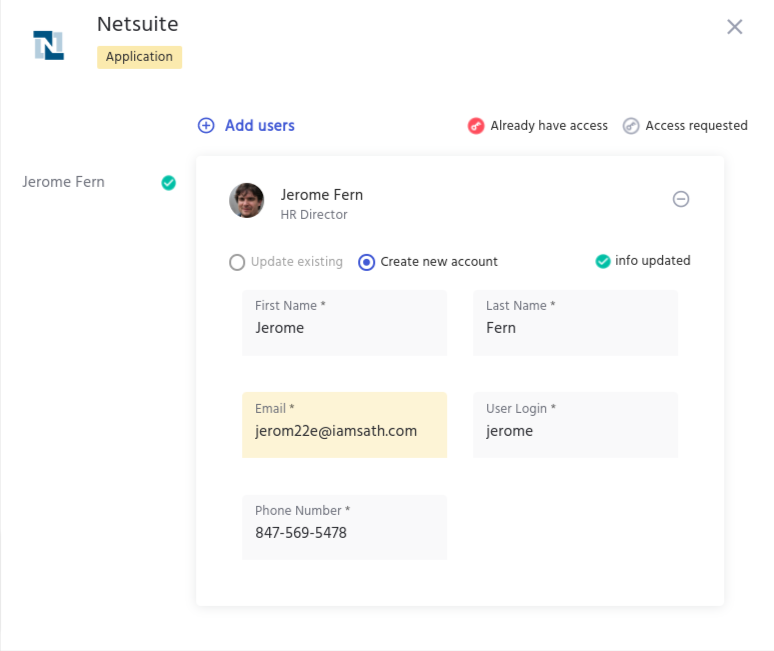The image size is (774, 651).
Task: Click the gray key Access requested icon
Action: 631,126
